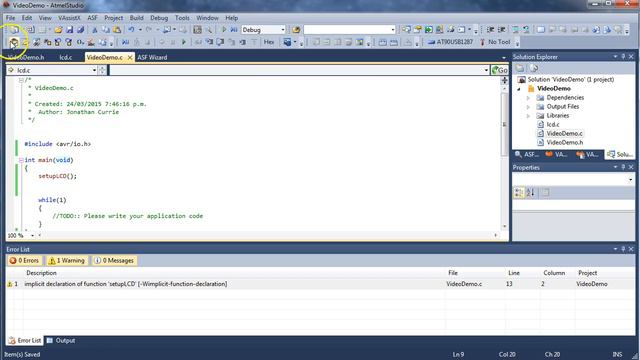Collapse the main function code block

21,160
